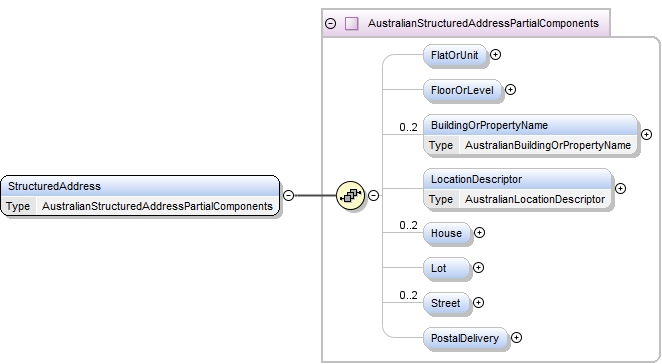Select the PostalDelivery element box
This screenshot has height=364, width=662.
(465, 338)
